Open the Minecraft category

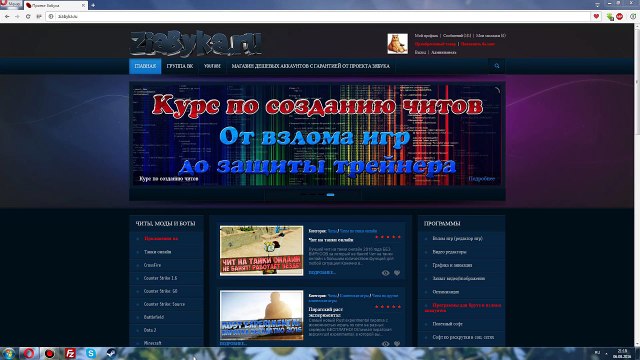(153, 343)
